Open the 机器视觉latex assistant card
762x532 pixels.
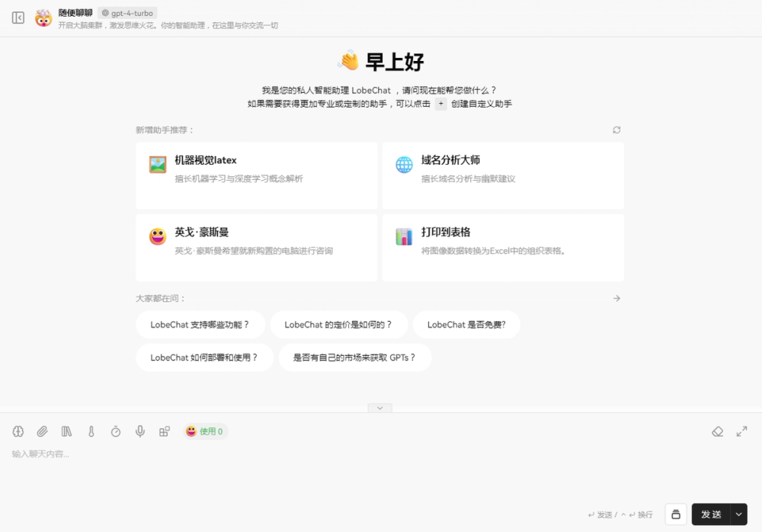click(257, 175)
